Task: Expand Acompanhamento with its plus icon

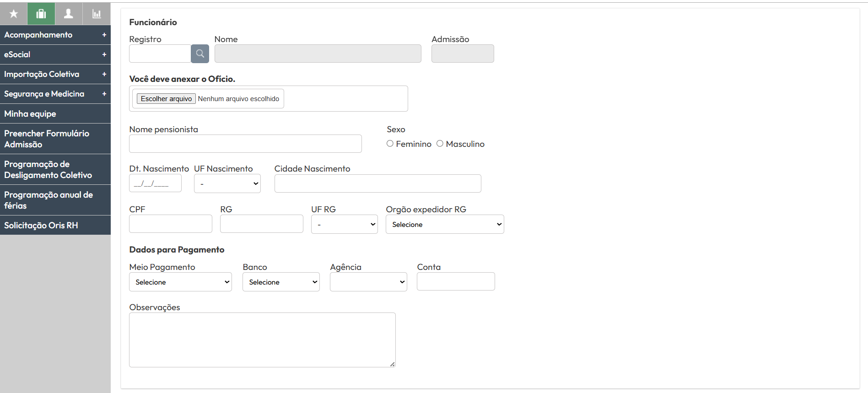Action: [104, 35]
